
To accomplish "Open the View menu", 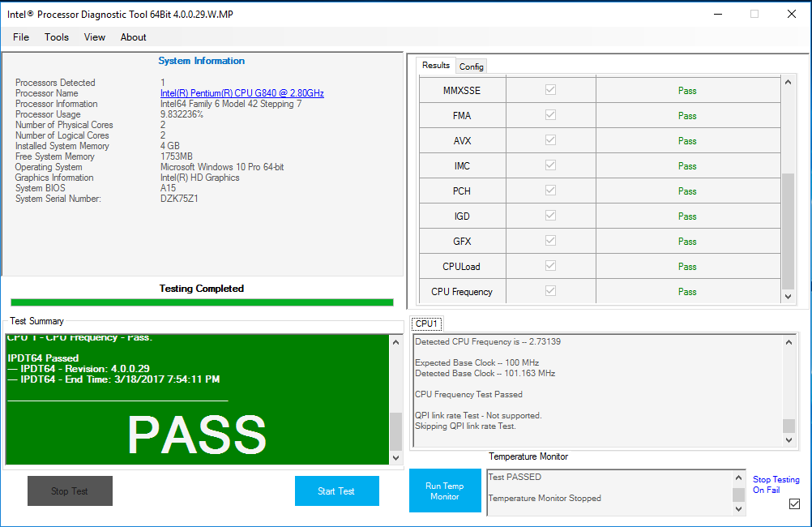I will coord(95,37).
